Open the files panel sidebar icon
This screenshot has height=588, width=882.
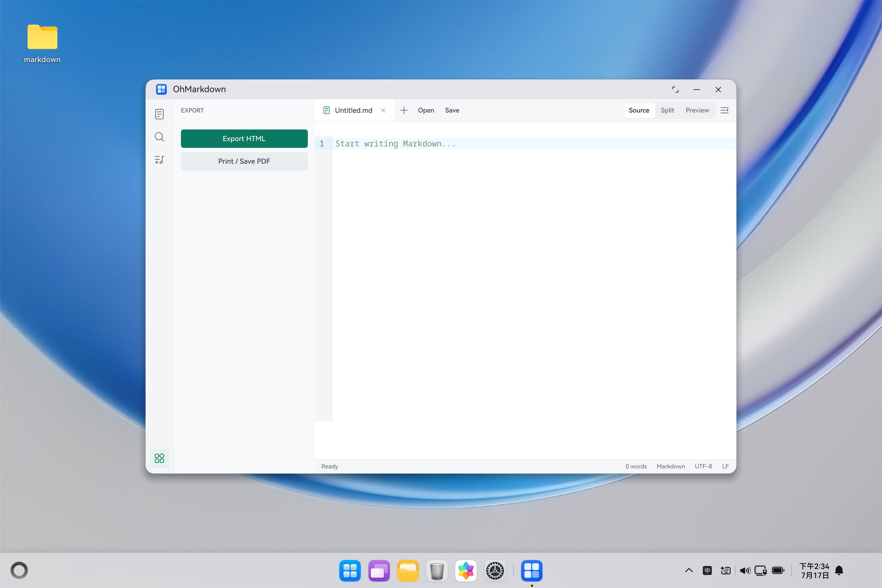[159, 114]
